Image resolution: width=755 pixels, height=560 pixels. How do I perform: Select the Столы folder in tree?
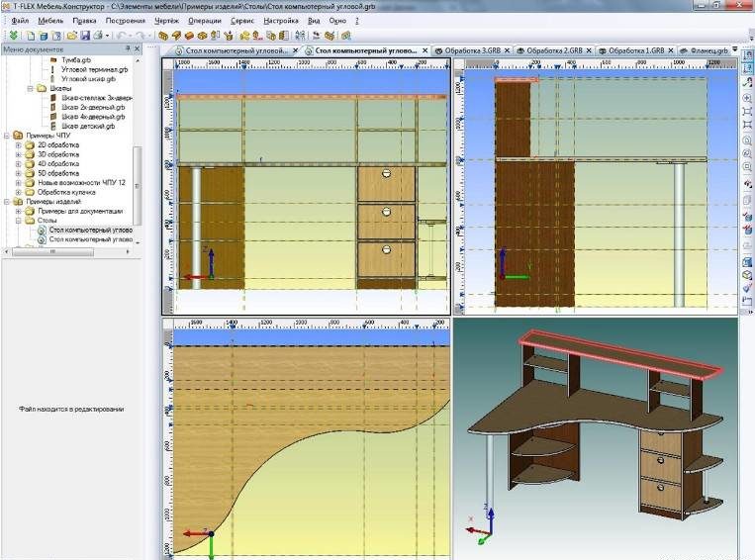(x=47, y=221)
